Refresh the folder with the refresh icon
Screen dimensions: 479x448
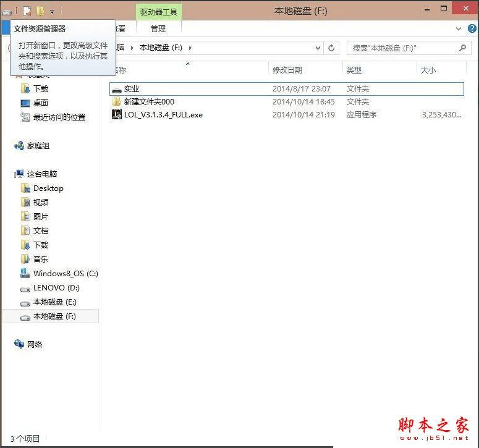click(331, 48)
